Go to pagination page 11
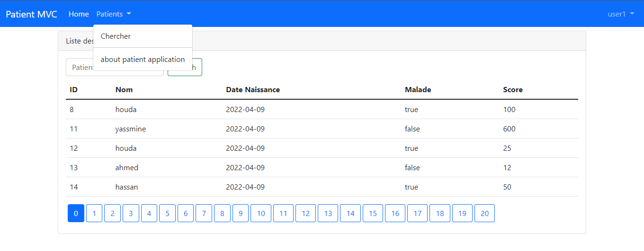This screenshot has width=644, height=251. coord(283,214)
